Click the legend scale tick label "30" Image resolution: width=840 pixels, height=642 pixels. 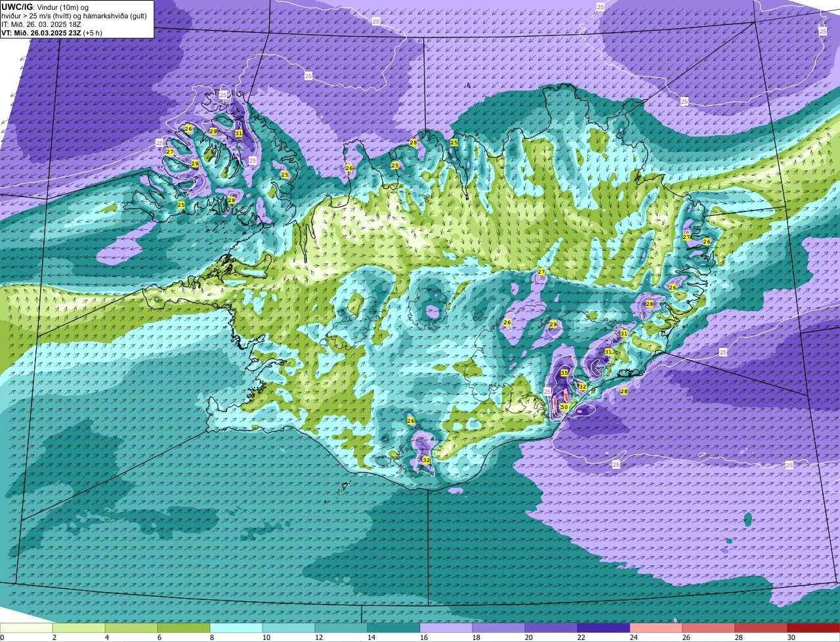(791, 637)
